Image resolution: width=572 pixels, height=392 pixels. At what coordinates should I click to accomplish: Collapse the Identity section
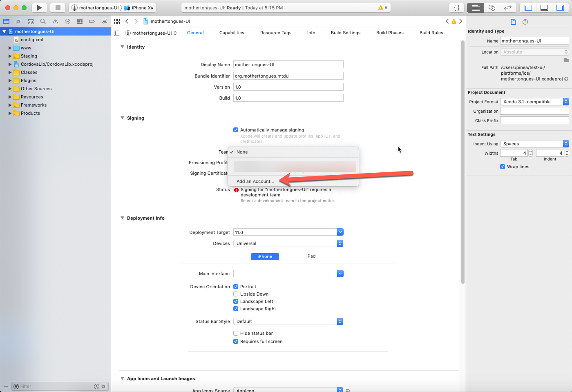[x=122, y=47]
